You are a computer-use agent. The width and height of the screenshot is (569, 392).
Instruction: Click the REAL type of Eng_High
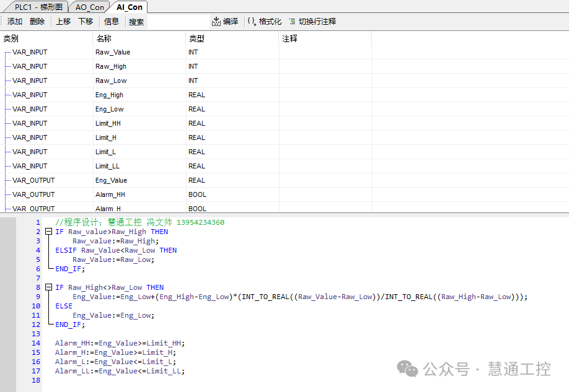[196, 95]
